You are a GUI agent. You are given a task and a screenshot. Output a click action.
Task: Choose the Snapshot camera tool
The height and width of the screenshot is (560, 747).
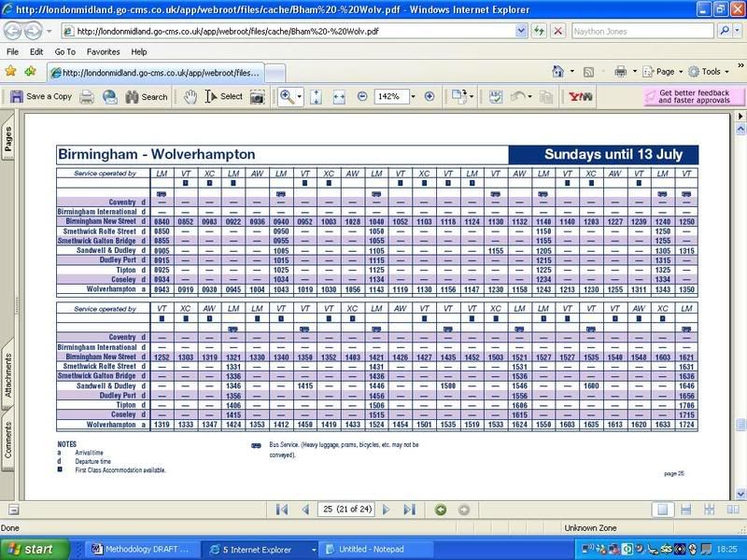258,97
